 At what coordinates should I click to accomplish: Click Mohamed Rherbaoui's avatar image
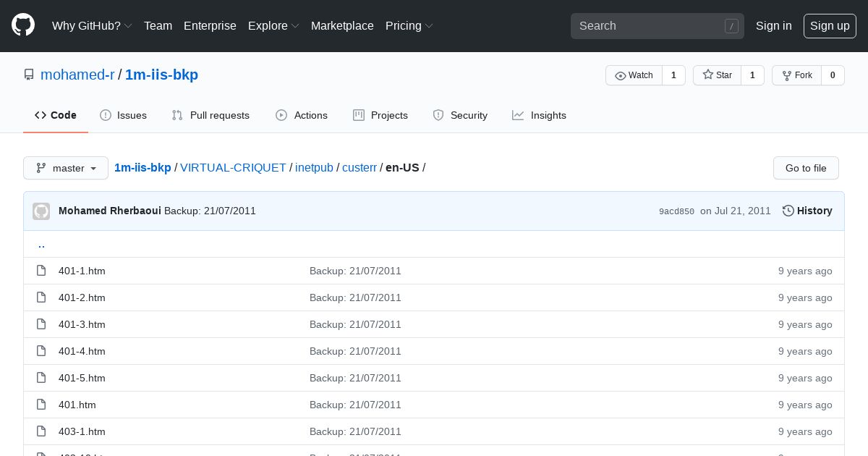(41, 211)
